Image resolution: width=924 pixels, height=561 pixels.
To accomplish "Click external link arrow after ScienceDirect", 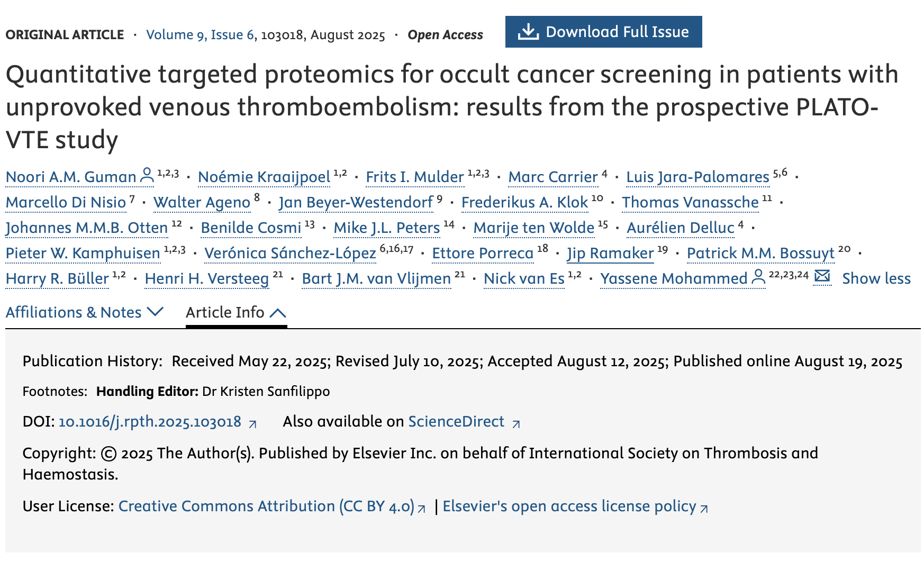I will click(x=517, y=424).
